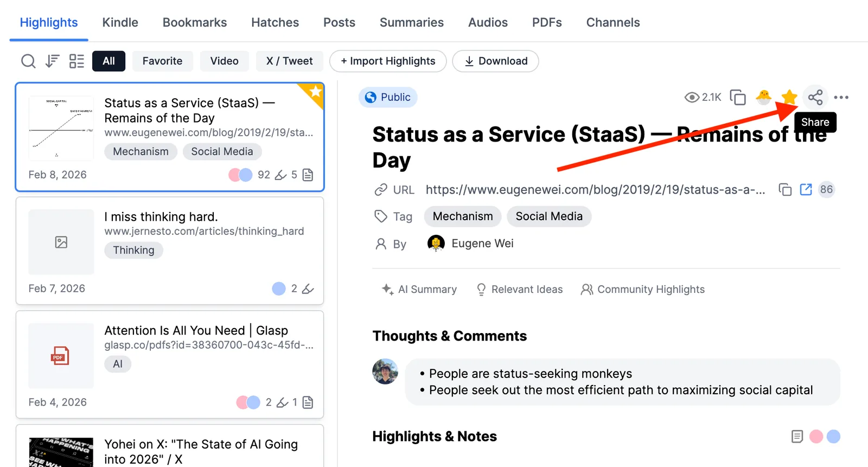Click the Thinking tag on the card

133,251
